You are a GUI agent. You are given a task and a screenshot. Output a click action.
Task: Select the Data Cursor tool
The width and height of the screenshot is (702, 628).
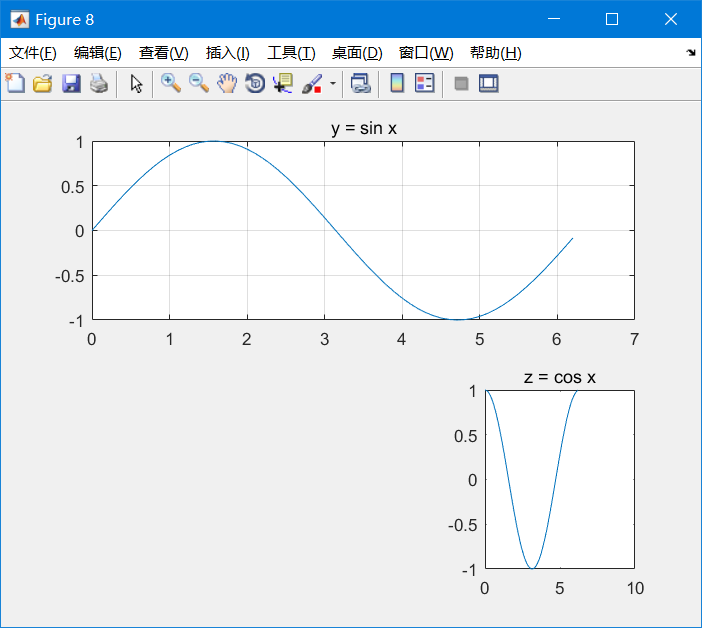[283, 83]
